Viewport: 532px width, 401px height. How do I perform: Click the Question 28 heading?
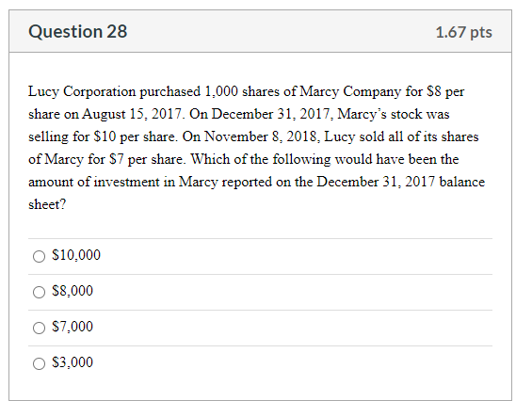78,32
